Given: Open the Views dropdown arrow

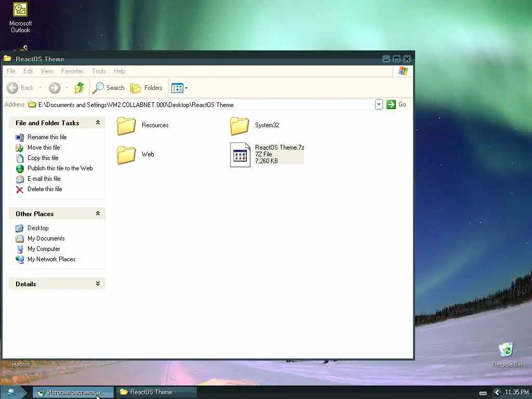Looking at the screenshot, I should pos(186,88).
